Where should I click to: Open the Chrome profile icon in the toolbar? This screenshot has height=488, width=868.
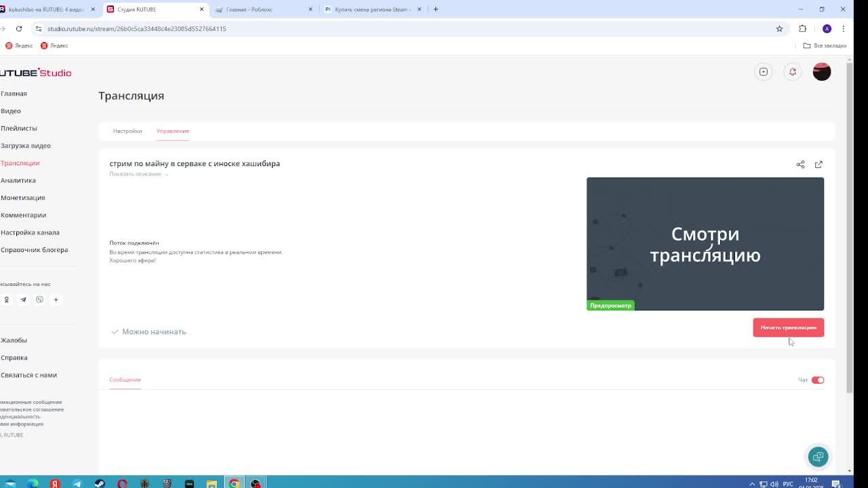pos(827,28)
